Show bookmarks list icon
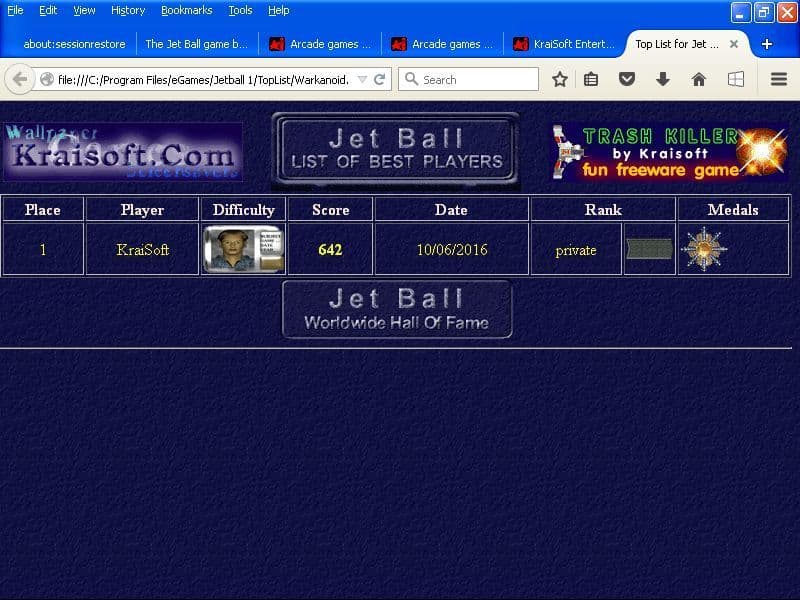The height and width of the screenshot is (600, 800). [x=591, y=79]
